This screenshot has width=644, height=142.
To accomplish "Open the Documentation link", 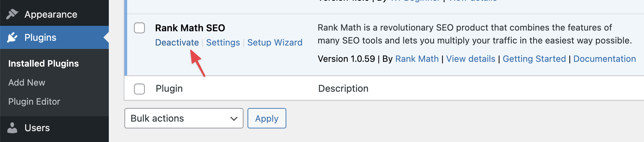I will 604,59.
